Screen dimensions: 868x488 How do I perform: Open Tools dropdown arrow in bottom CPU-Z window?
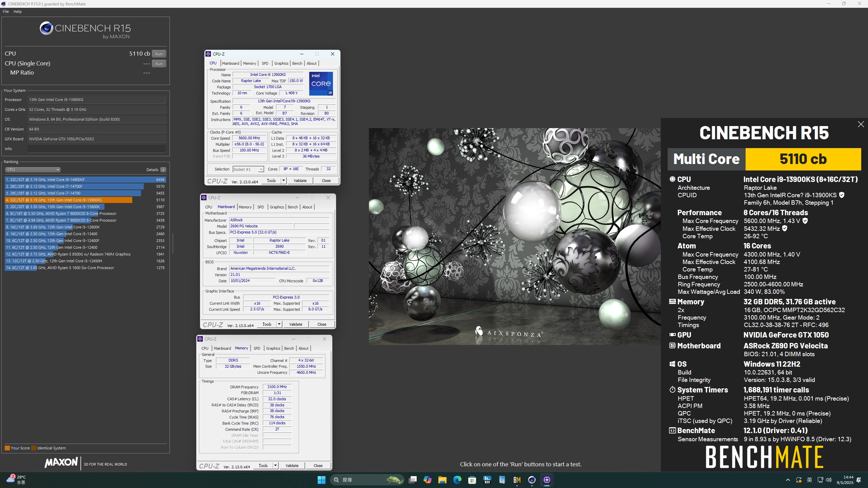point(275,466)
